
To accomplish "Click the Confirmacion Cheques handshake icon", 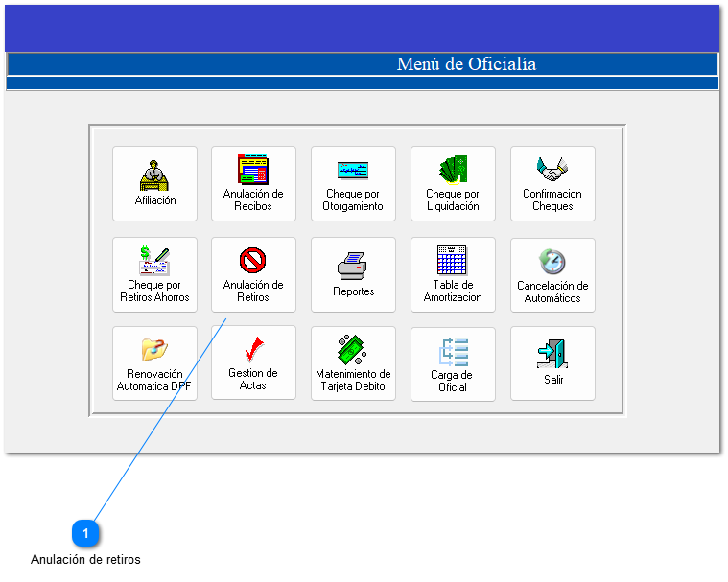I will [552, 171].
